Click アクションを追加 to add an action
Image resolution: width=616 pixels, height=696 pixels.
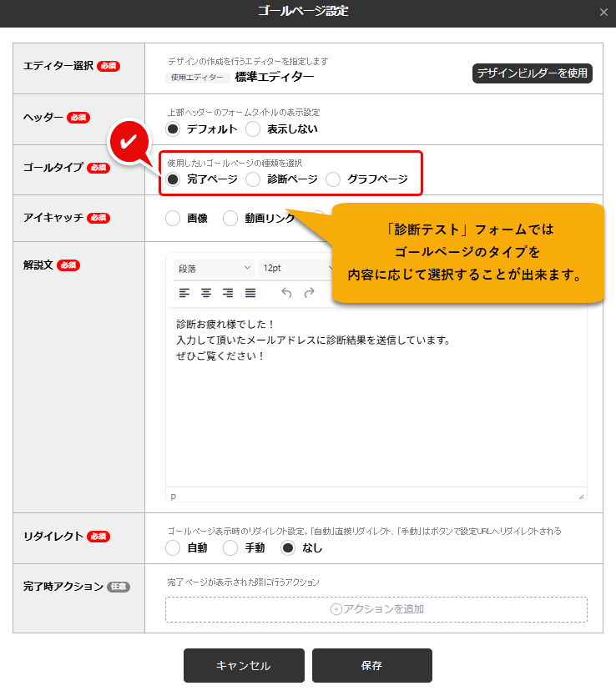(376, 609)
